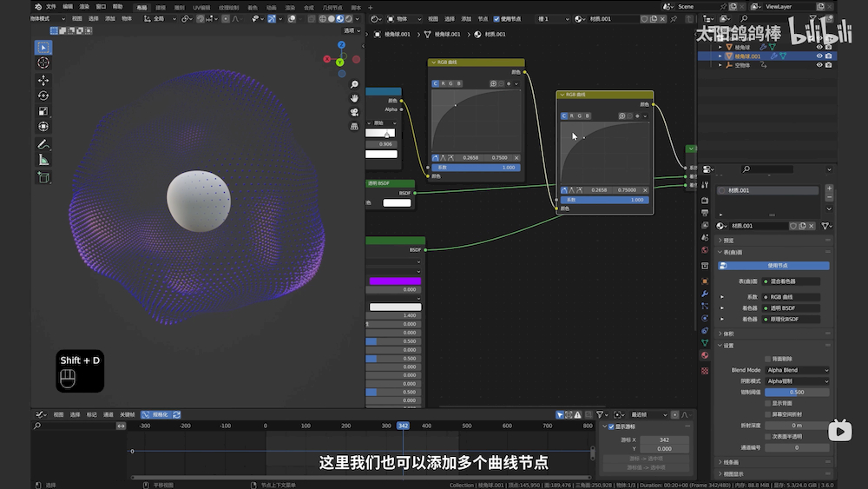Enable the 次表面半透明 checkbox
Viewport: 868px width, 489px height.
pyautogui.click(x=768, y=436)
